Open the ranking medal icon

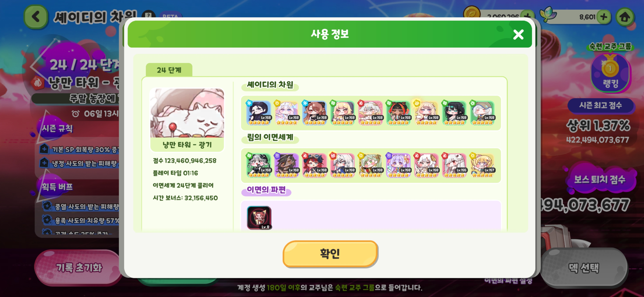(610, 72)
